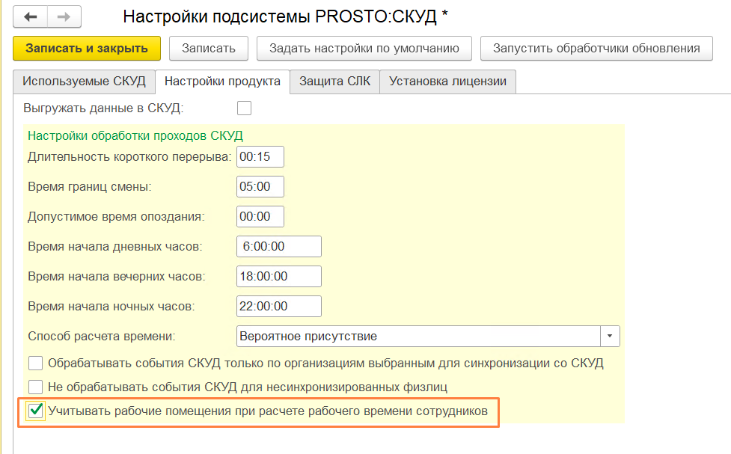Go to 'Установка лицензии' tab
The height and width of the screenshot is (454, 731).
coord(448,81)
